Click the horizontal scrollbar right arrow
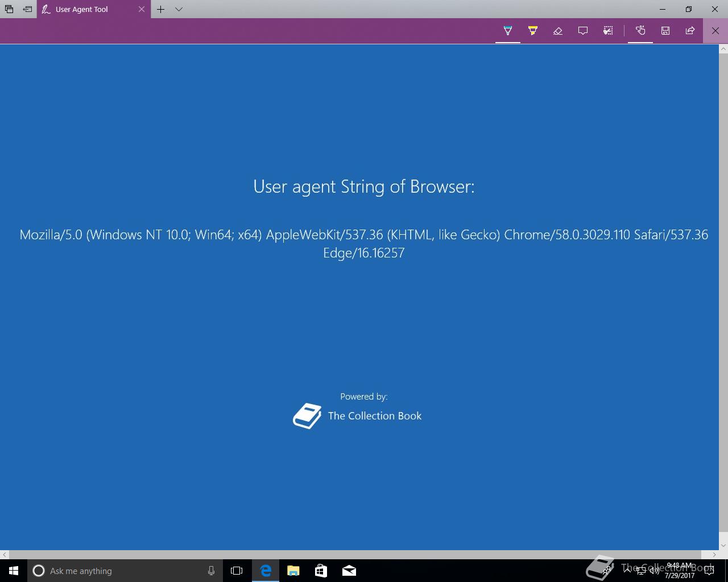This screenshot has width=728, height=582. (x=714, y=555)
